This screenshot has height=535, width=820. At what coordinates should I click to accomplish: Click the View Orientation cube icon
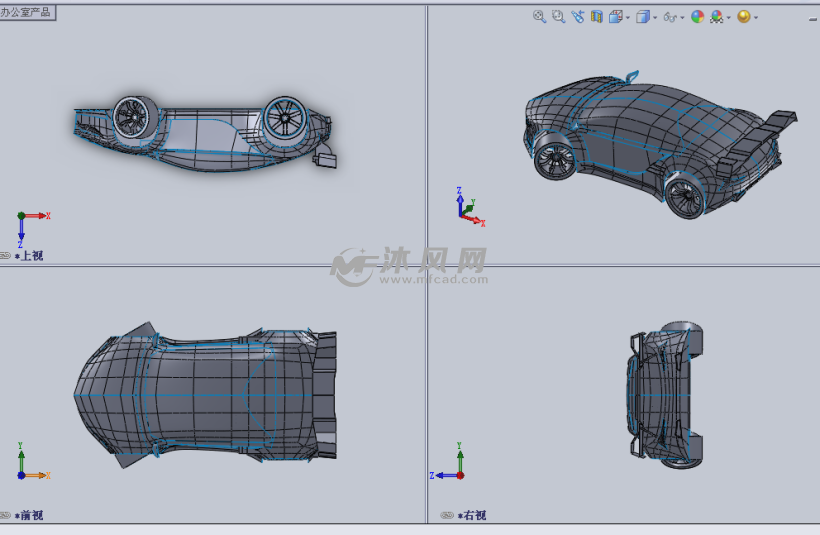pos(616,16)
